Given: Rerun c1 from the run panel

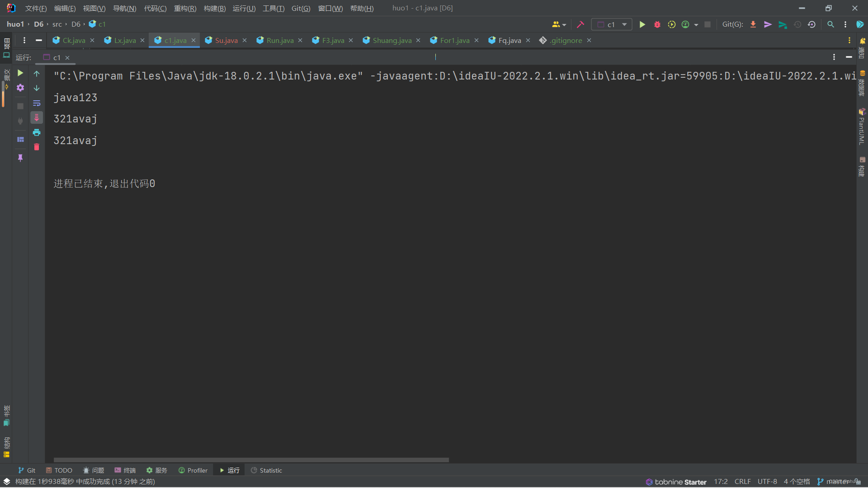Looking at the screenshot, I should [x=20, y=73].
